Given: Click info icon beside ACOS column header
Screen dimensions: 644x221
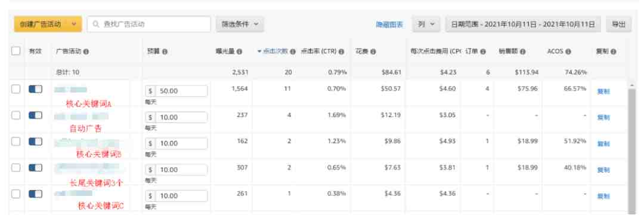Looking at the screenshot, I should click(x=568, y=52).
